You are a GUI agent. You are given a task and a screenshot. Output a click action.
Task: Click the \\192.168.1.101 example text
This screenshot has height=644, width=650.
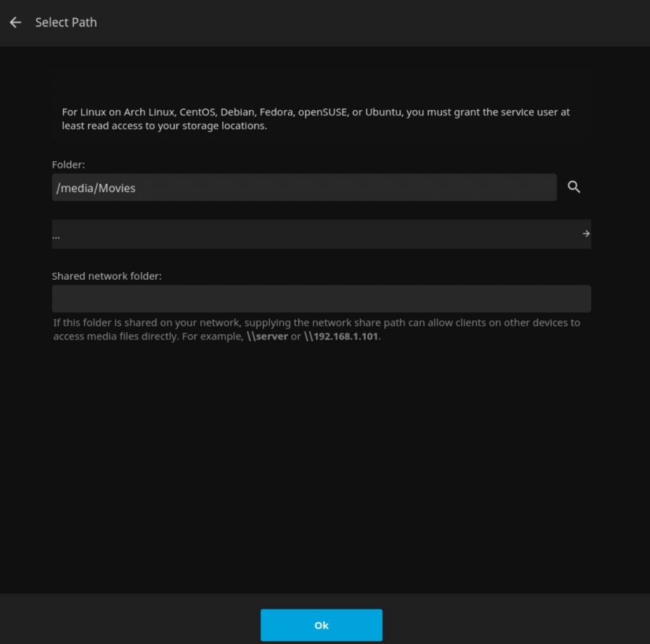[341, 336]
